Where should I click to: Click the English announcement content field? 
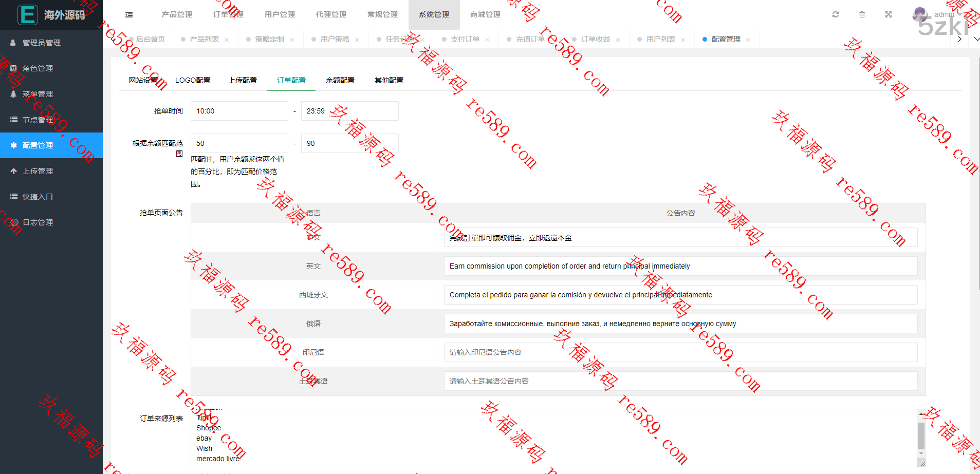click(680, 266)
